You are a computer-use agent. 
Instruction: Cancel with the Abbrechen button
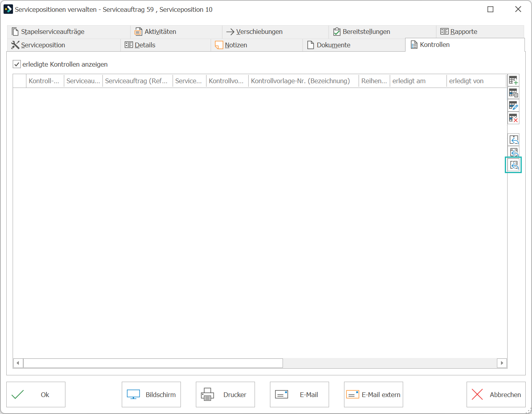click(x=496, y=394)
